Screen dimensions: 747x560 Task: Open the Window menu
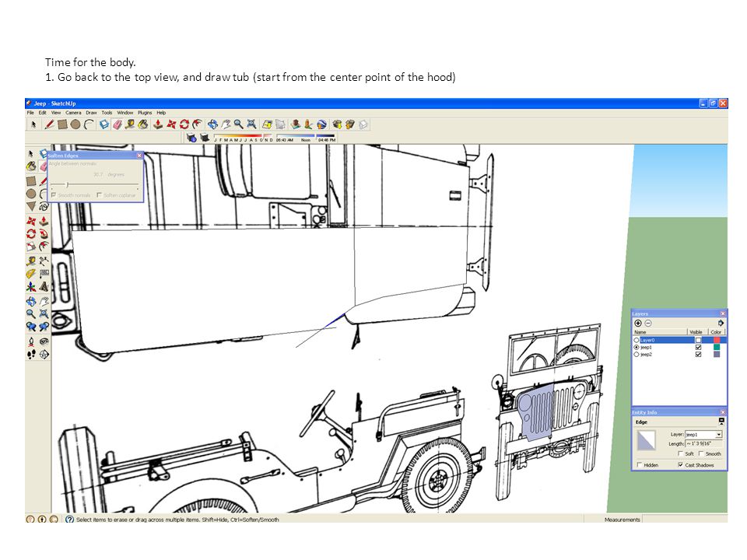coord(125,113)
